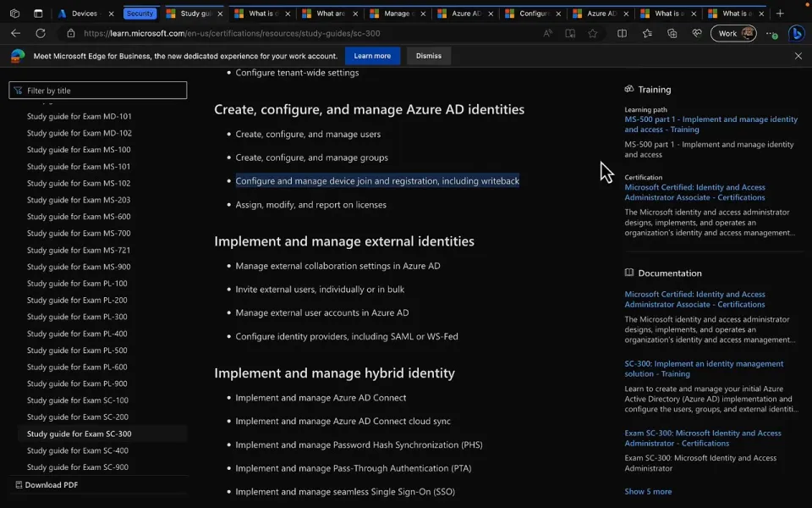This screenshot has width=812, height=508.
Task: Close the Edge for Business banner
Action: pos(798,56)
